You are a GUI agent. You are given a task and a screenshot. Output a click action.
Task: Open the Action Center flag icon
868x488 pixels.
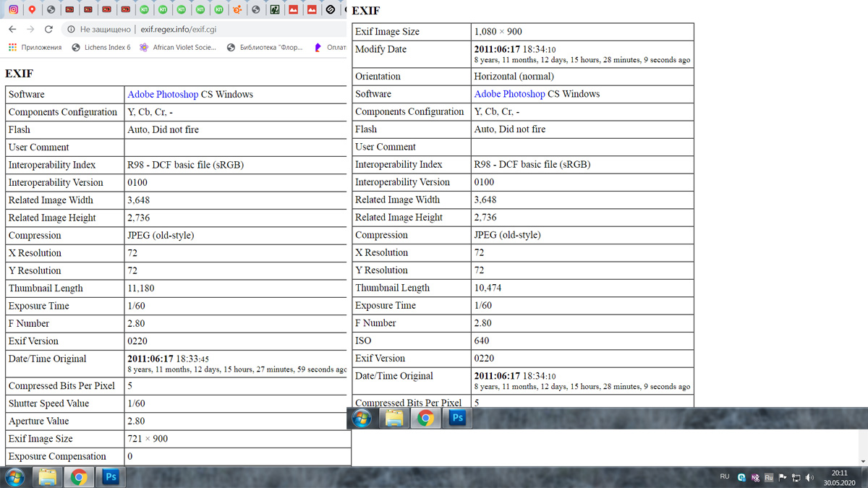(783, 478)
